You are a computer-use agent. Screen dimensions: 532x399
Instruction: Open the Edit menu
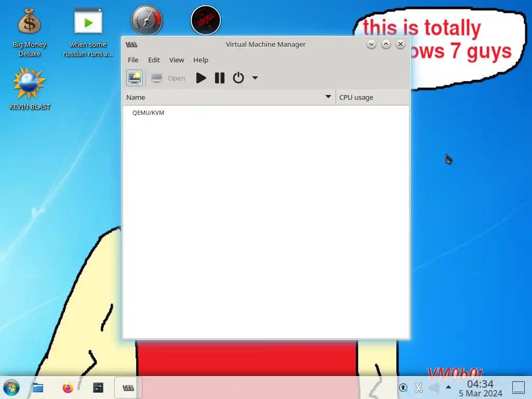tap(154, 60)
